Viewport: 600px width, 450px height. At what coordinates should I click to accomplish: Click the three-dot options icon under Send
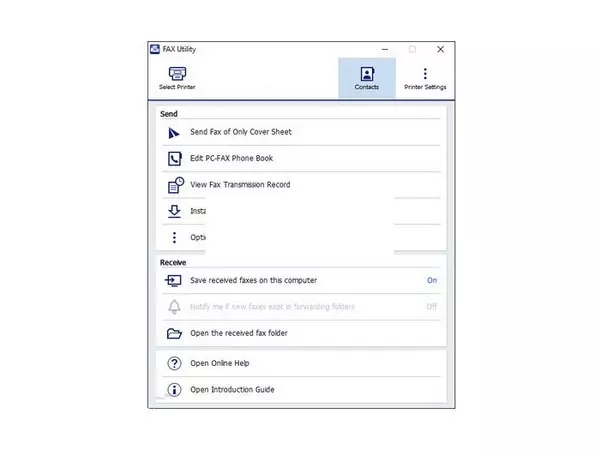pos(174,237)
